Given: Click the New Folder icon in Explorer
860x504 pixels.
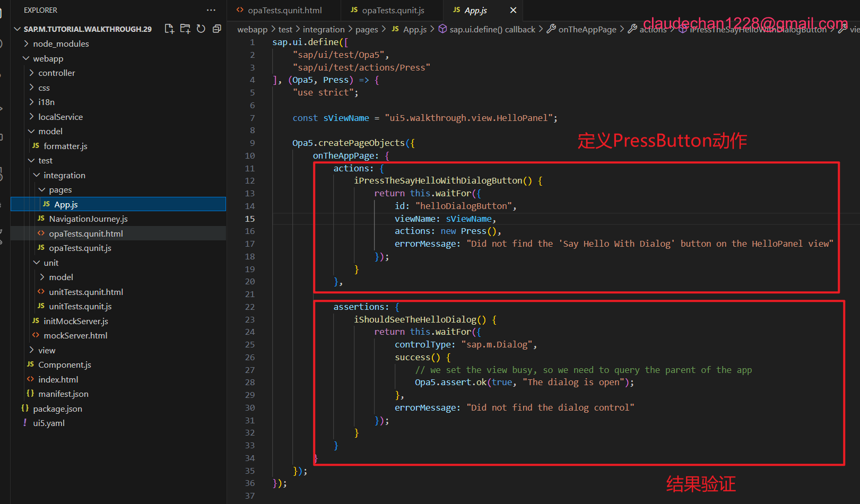Looking at the screenshot, I should [x=185, y=29].
